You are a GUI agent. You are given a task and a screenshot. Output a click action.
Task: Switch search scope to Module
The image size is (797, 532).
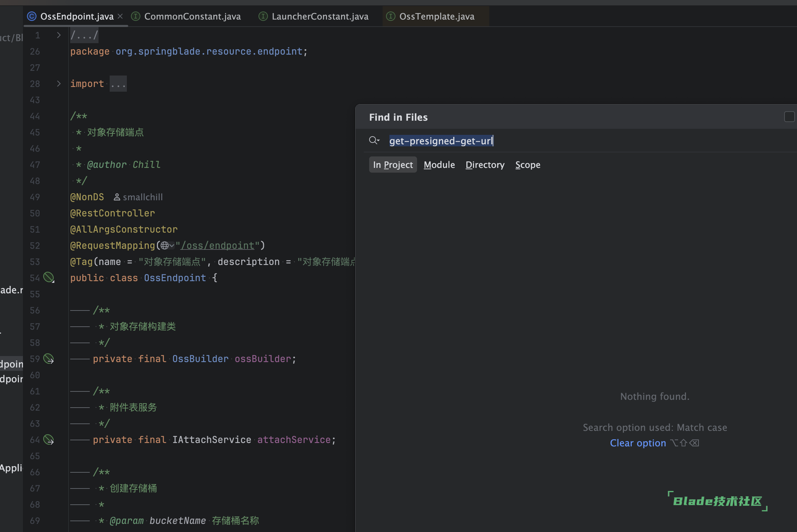(x=439, y=165)
